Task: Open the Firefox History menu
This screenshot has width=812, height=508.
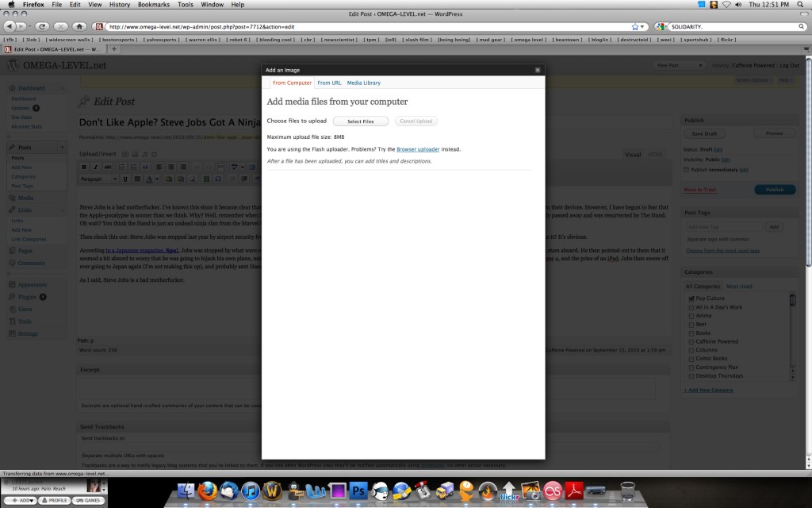Action: coord(120,5)
